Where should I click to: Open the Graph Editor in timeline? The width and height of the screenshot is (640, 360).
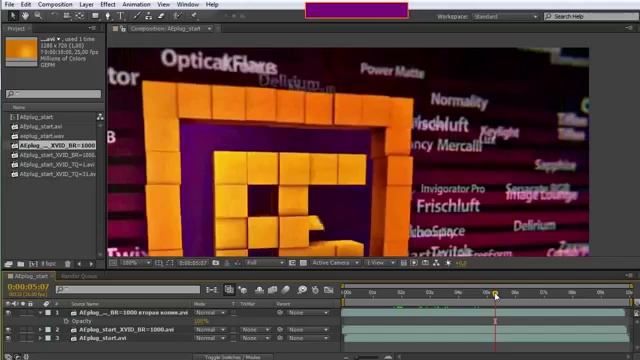click(x=329, y=290)
